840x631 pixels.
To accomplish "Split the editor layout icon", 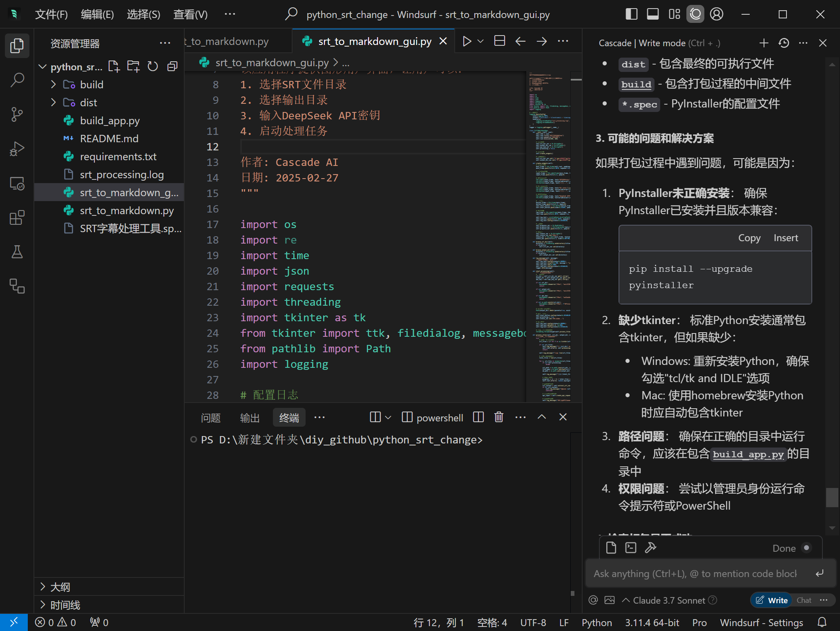I will click(x=499, y=41).
